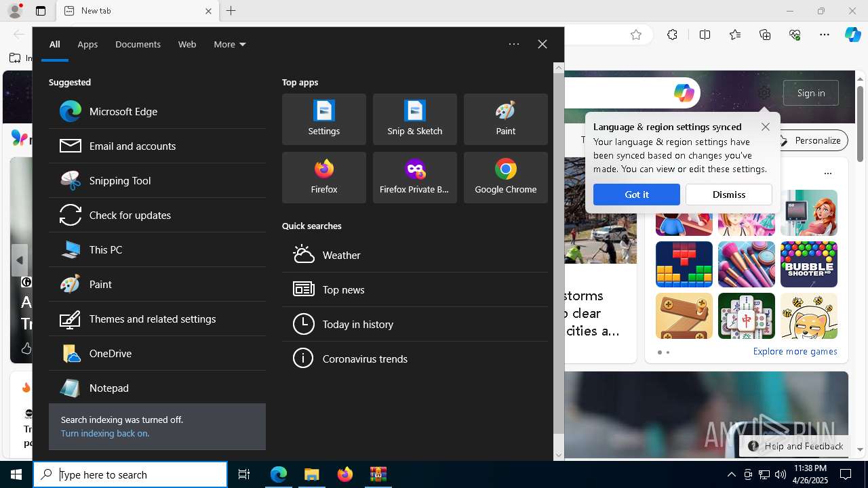Screen dimensions: 868x488
Task: Open This PC from suggestions
Action: (157, 249)
